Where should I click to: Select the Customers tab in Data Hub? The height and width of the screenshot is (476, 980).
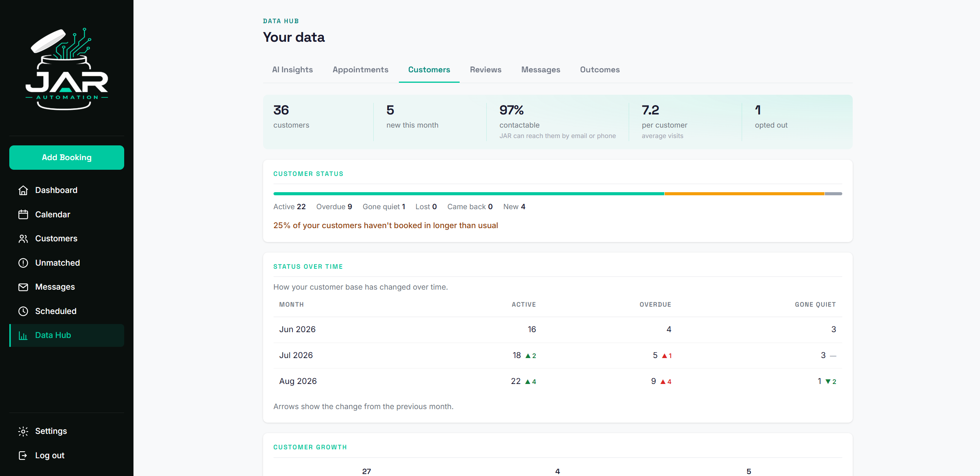click(x=429, y=70)
